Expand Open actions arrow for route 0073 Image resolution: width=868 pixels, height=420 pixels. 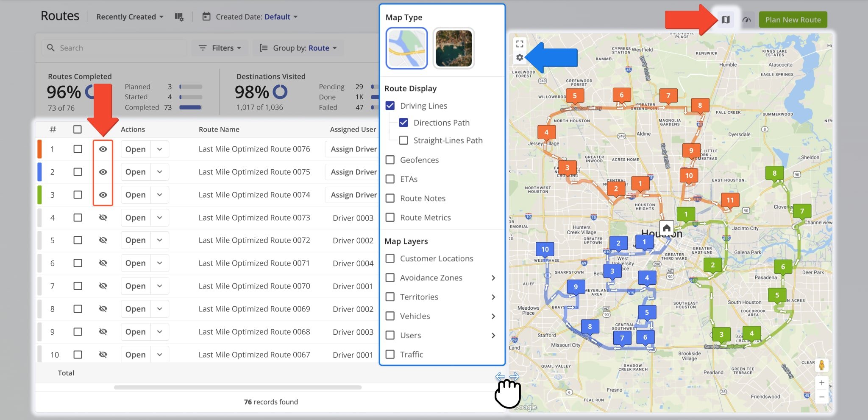click(x=160, y=218)
